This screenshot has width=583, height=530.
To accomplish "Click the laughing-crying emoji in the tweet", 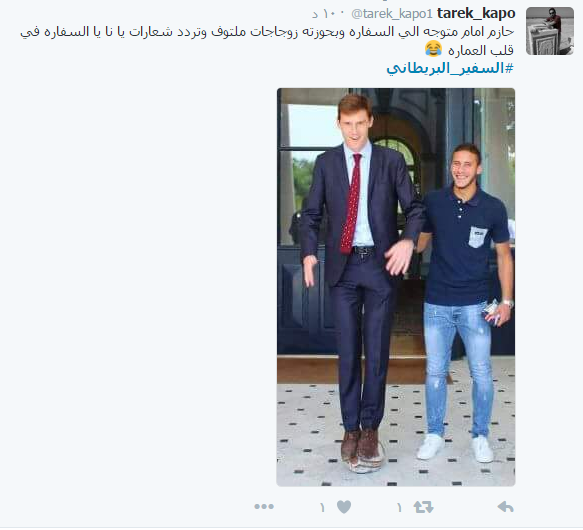I will pyautogui.click(x=433, y=49).
